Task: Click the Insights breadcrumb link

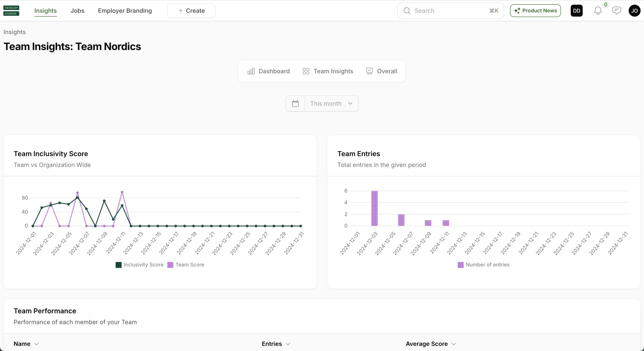Action: (14, 32)
